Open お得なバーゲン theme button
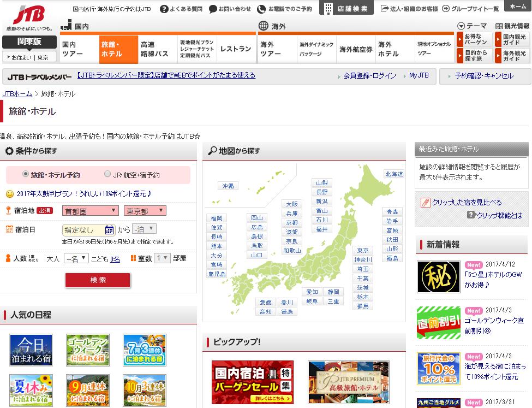This screenshot has width=532, height=408. (x=474, y=39)
